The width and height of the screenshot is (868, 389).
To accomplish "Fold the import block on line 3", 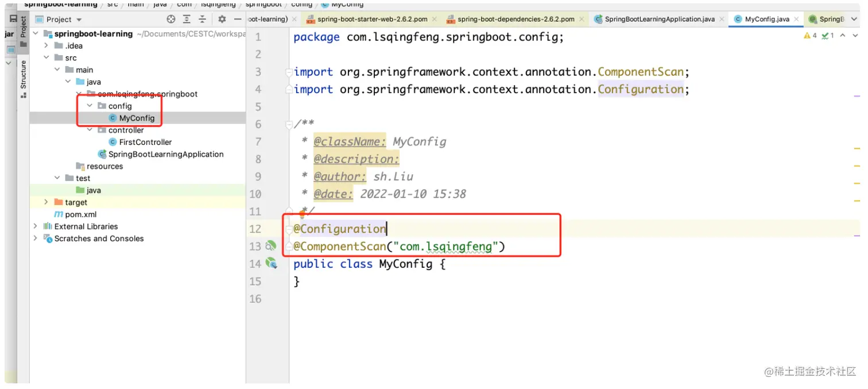I will [x=289, y=72].
